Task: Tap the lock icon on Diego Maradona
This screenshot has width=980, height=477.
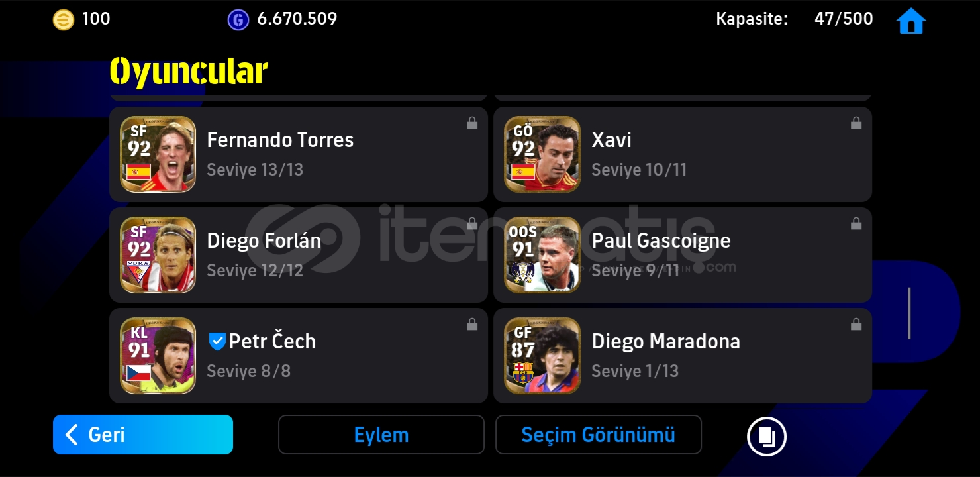Action: [856, 324]
